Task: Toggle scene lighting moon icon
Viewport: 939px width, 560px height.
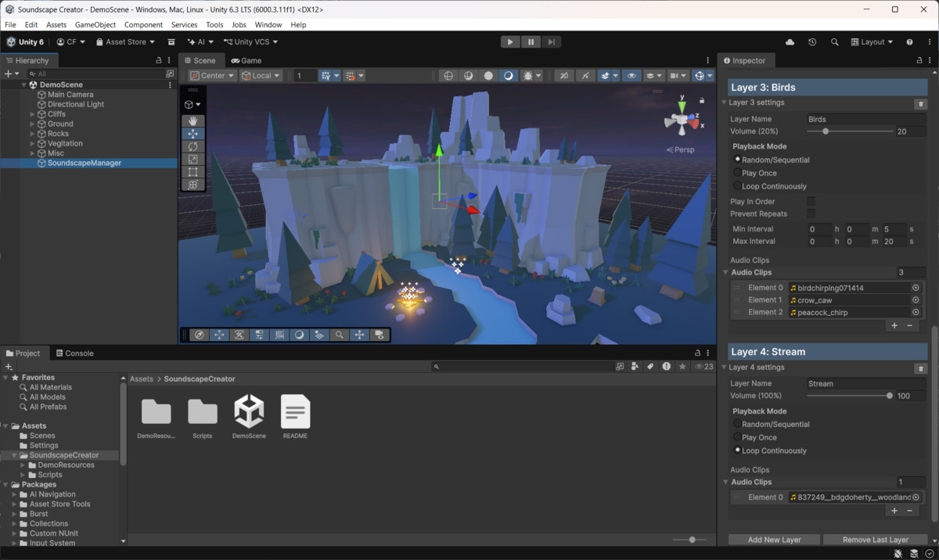Action: 509,76
